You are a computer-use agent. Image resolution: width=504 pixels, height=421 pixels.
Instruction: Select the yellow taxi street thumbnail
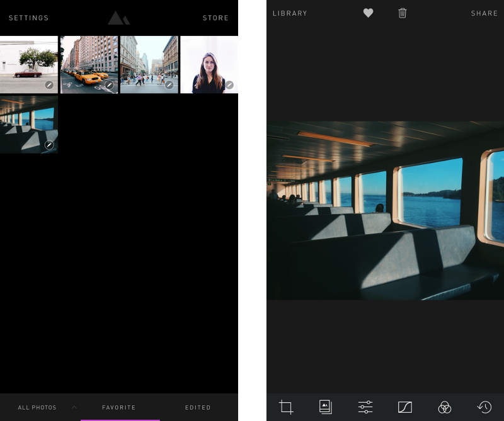point(89,65)
